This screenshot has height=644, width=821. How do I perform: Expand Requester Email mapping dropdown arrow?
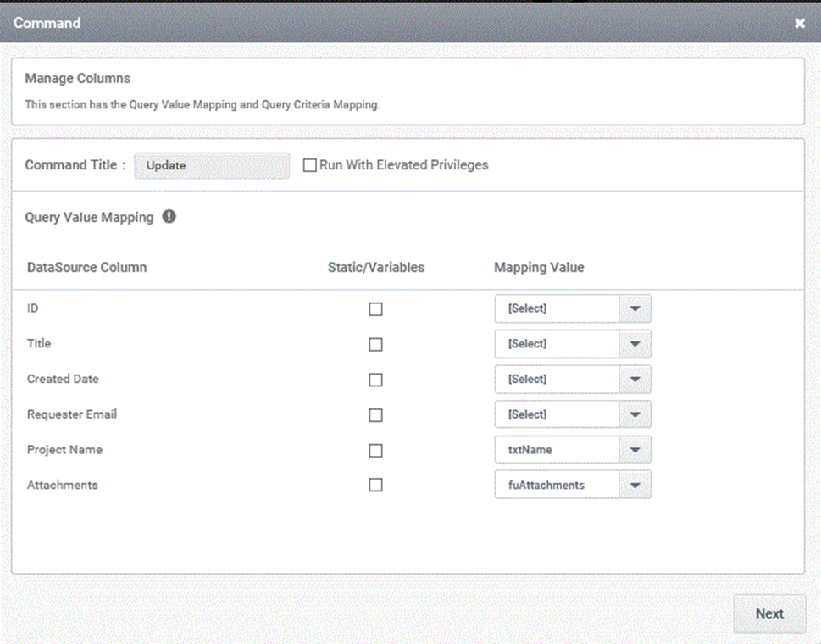coord(635,414)
